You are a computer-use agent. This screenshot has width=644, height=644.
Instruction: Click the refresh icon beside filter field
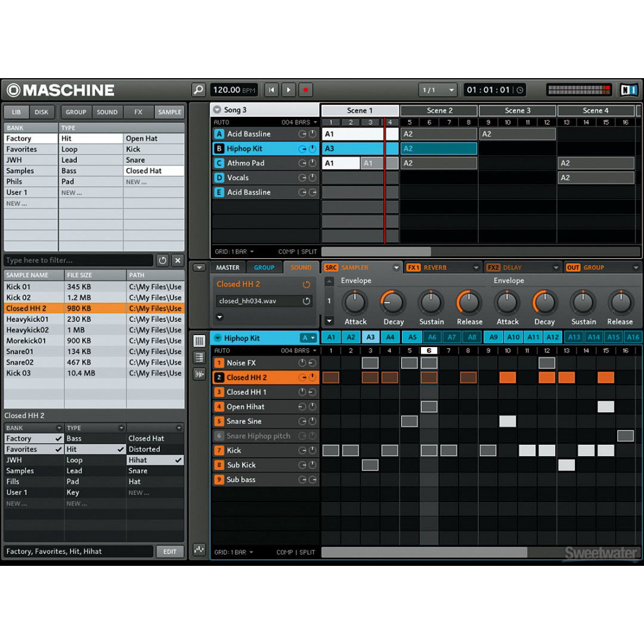(162, 261)
